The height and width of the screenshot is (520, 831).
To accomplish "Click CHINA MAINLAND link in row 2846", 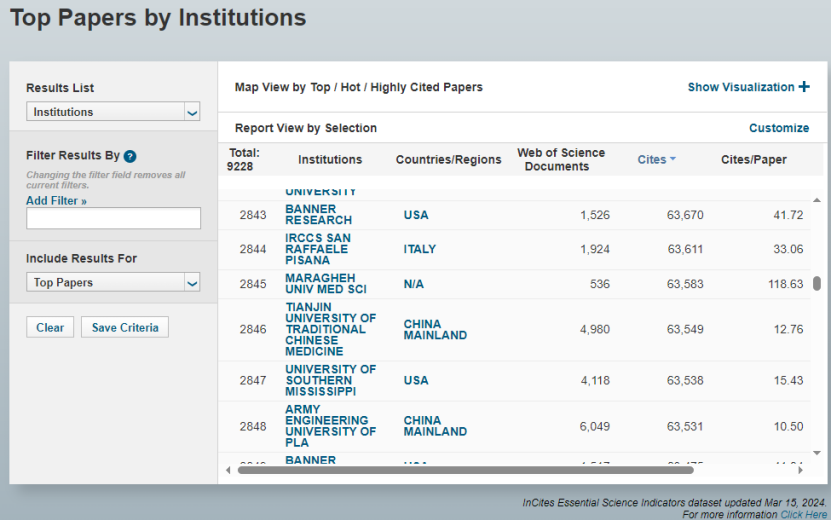I will point(435,329).
